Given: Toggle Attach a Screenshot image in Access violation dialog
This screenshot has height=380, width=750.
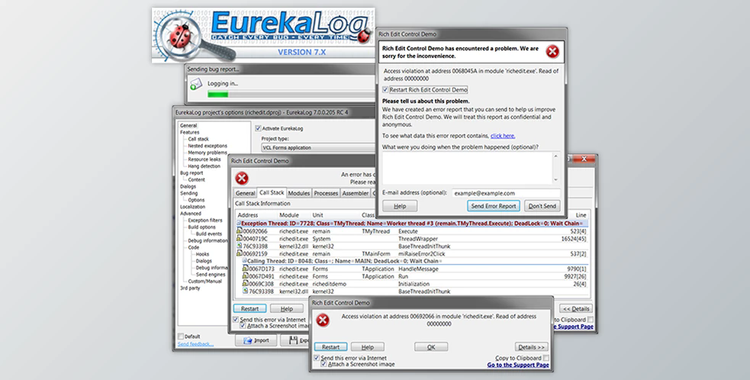Looking at the screenshot, I should point(324,364).
